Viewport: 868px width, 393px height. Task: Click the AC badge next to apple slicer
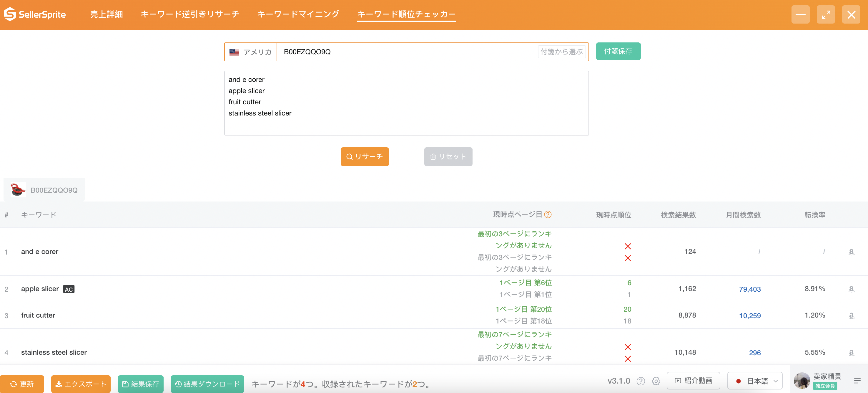coord(69,289)
